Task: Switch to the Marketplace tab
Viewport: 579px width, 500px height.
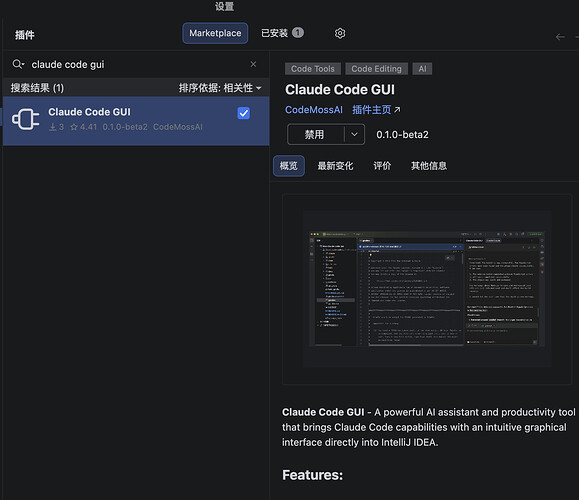Action: (x=215, y=33)
